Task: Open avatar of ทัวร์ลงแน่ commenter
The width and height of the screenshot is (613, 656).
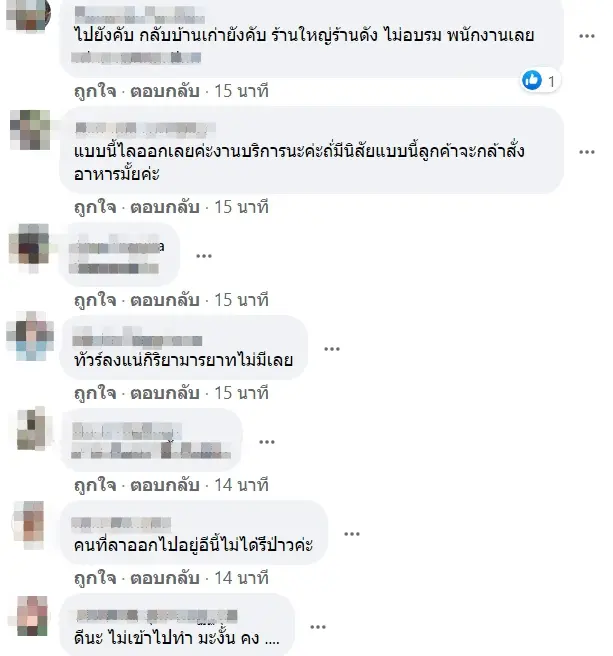Action: point(30,336)
